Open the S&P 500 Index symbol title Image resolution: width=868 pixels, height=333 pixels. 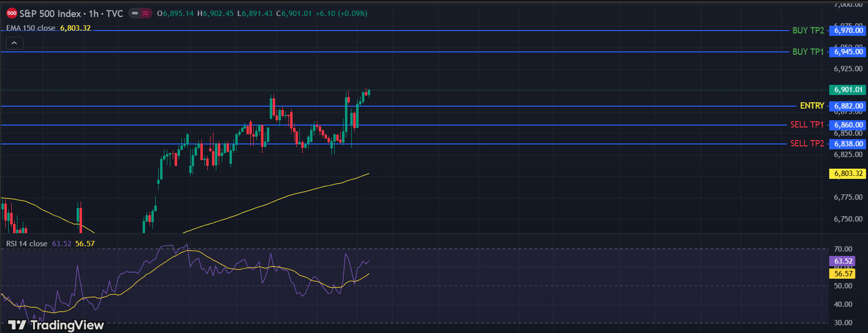(50, 14)
